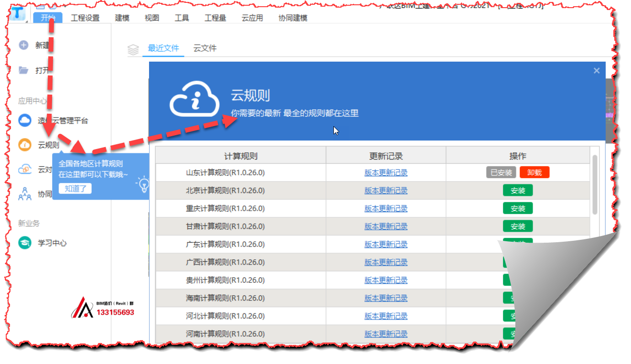This screenshot has width=631, height=364.
Task: Click the 计算规则 column header
Action: pos(241,156)
